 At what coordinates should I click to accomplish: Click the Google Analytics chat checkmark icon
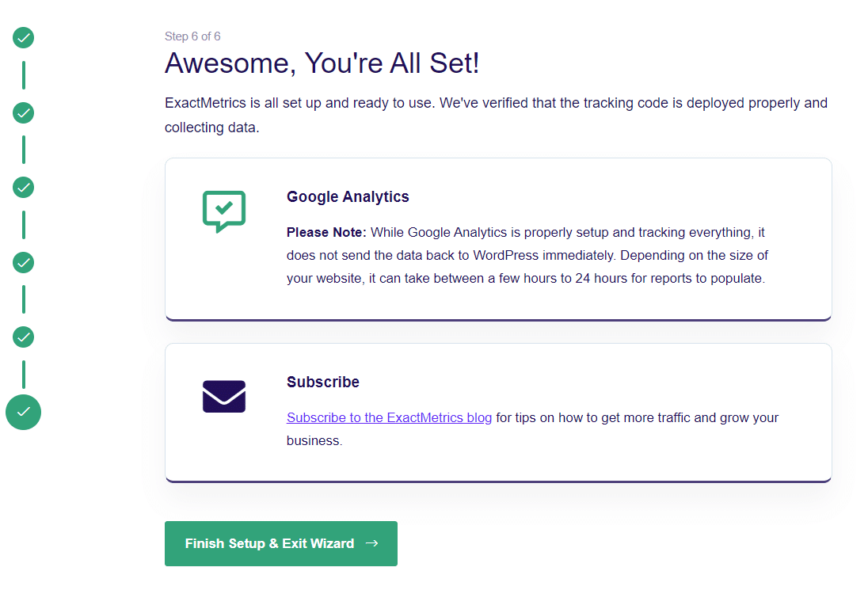224,211
